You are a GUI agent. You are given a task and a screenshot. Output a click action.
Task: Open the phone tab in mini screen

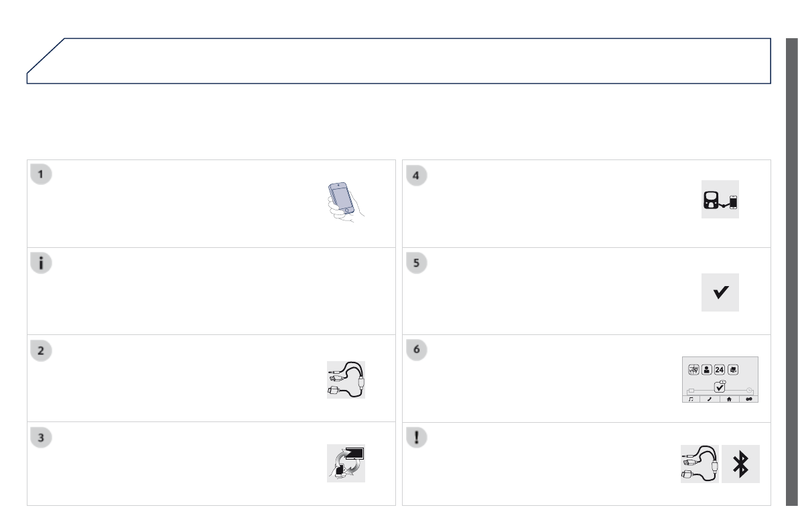point(710,399)
